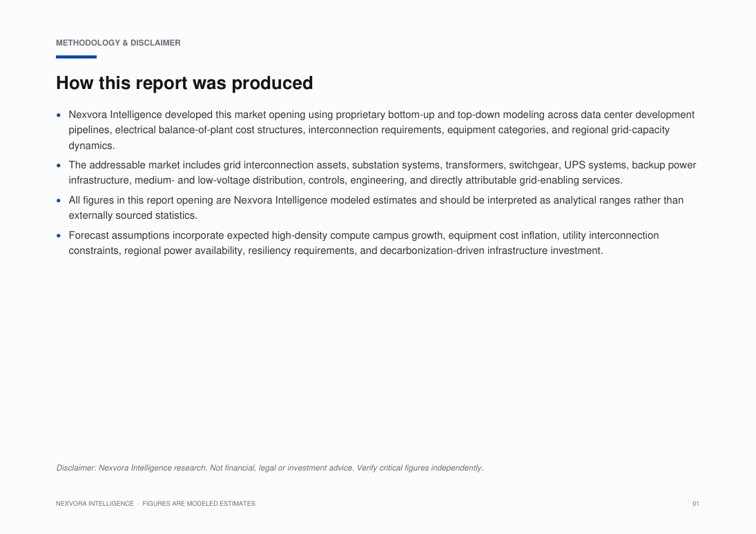The width and height of the screenshot is (756, 534).
Task: Click the footer text NEXVORA INTELLIGENCE
Action: pos(95,504)
